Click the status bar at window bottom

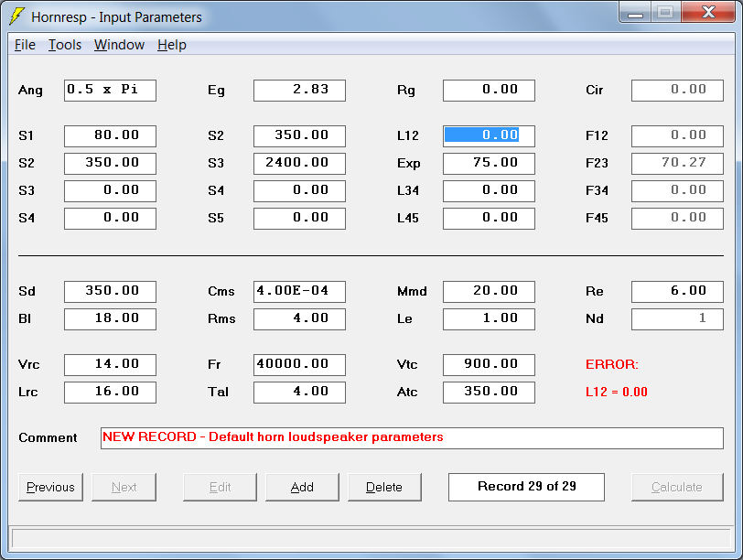[371, 539]
